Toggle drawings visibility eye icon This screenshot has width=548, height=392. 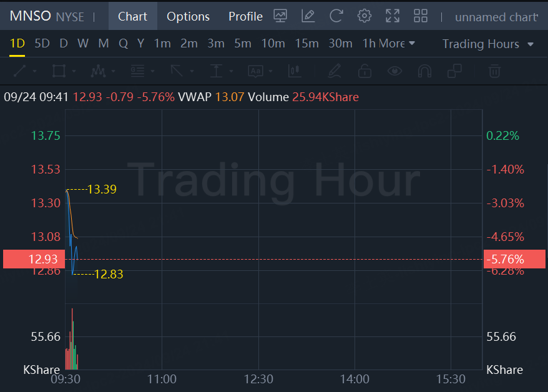tap(394, 71)
